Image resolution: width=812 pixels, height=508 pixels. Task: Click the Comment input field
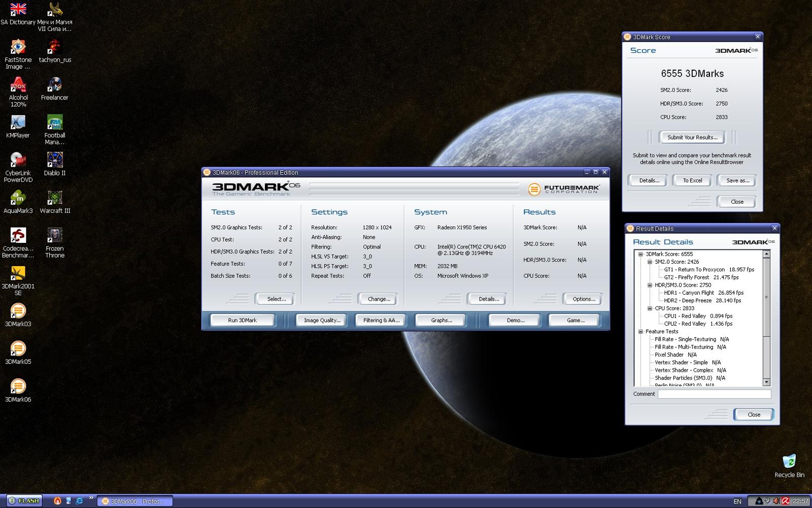point(715,394)
